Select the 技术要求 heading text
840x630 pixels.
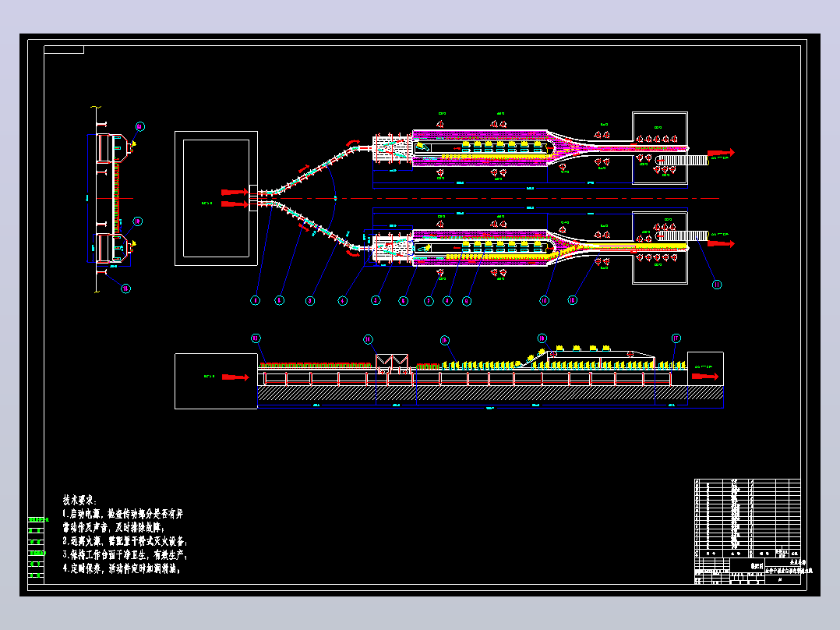click(79, 501)
